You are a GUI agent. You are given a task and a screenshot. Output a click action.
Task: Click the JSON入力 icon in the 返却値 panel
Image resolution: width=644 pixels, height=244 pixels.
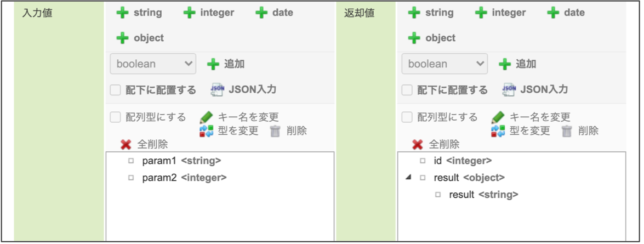[509, 90]
